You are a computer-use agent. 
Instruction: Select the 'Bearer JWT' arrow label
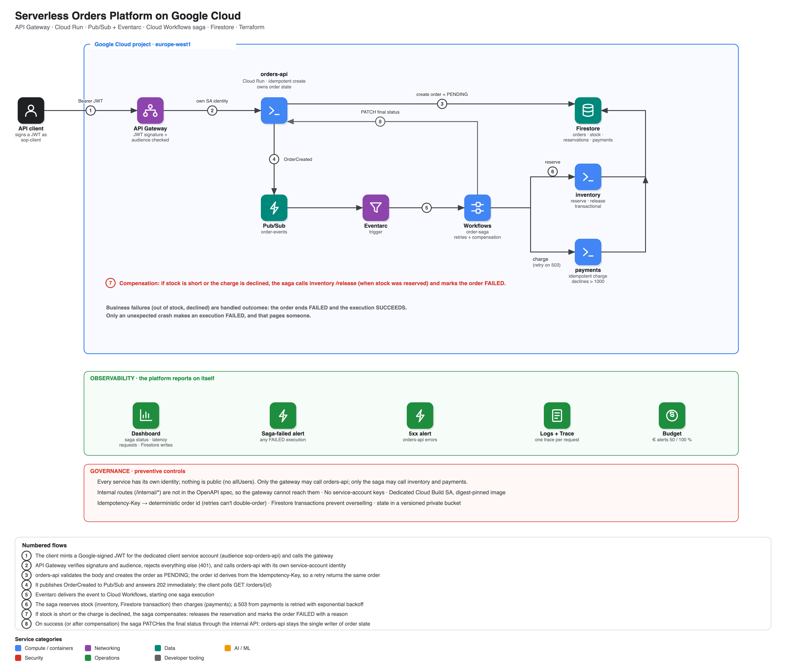90,101
